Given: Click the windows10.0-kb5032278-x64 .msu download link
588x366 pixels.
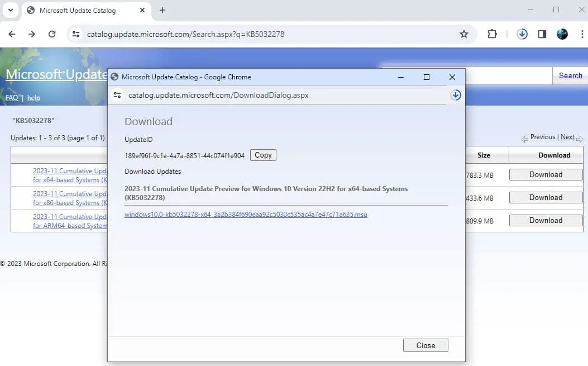Looking at the screenshot, I should point(246,215).
